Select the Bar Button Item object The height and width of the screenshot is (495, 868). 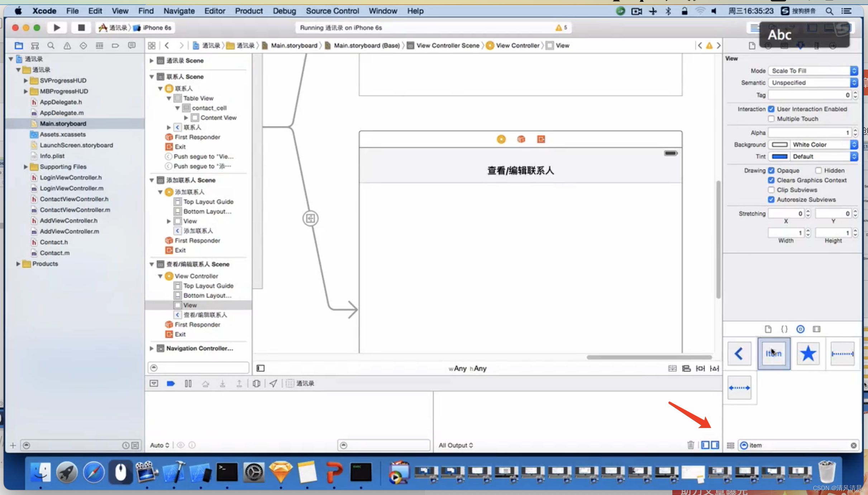pyautogui.click(x=774, y=354)
